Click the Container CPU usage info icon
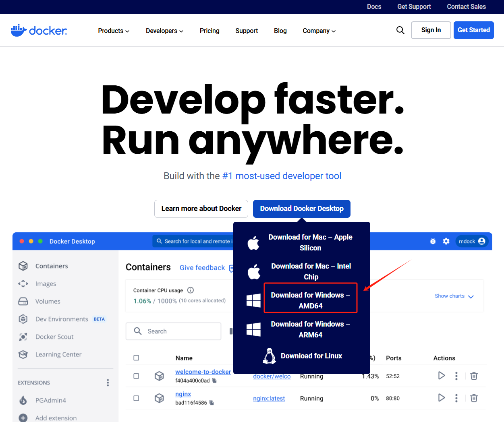This screenshot has height=422, width=504. pyautogui.click(x=191, y=290)
